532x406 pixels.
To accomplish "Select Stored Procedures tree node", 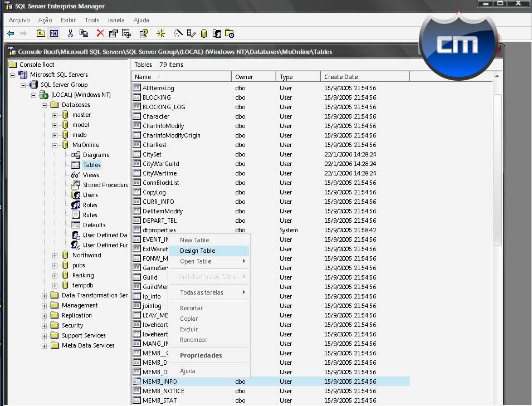I will click(x=105, y=185).
